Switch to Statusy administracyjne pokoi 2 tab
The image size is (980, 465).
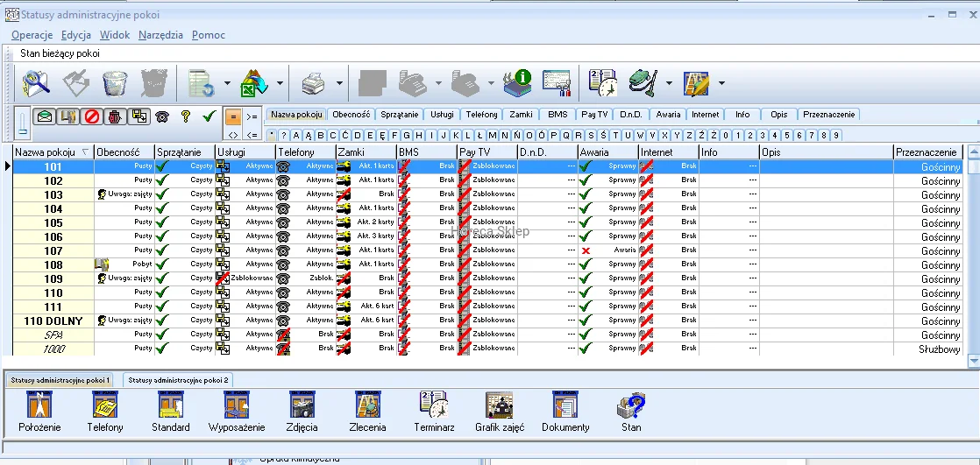178,380
